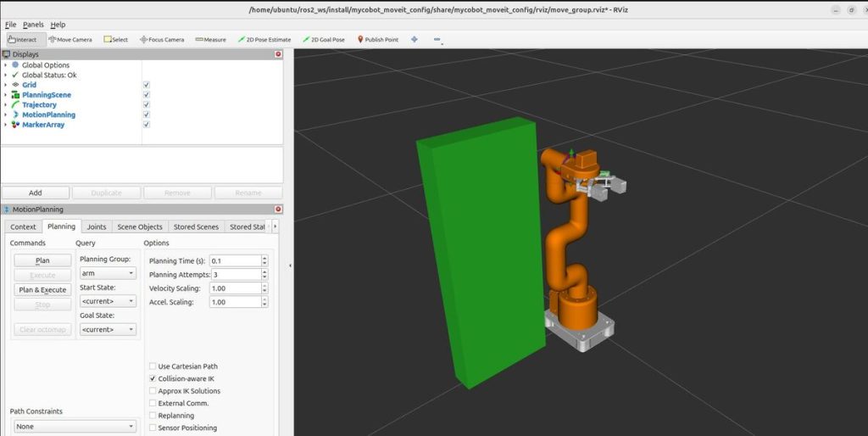Expand the Grid display row

tap(6, 85)
